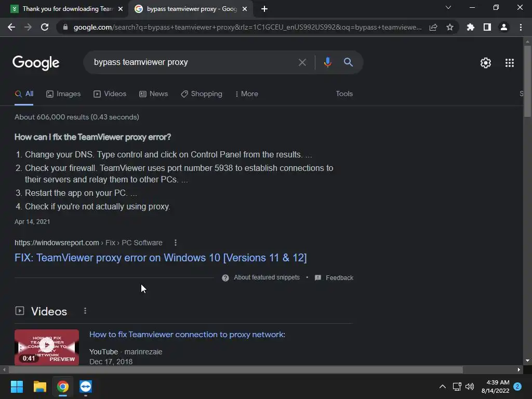
Task: Close the TeamViewer download tab
Action: coord(121,9)
